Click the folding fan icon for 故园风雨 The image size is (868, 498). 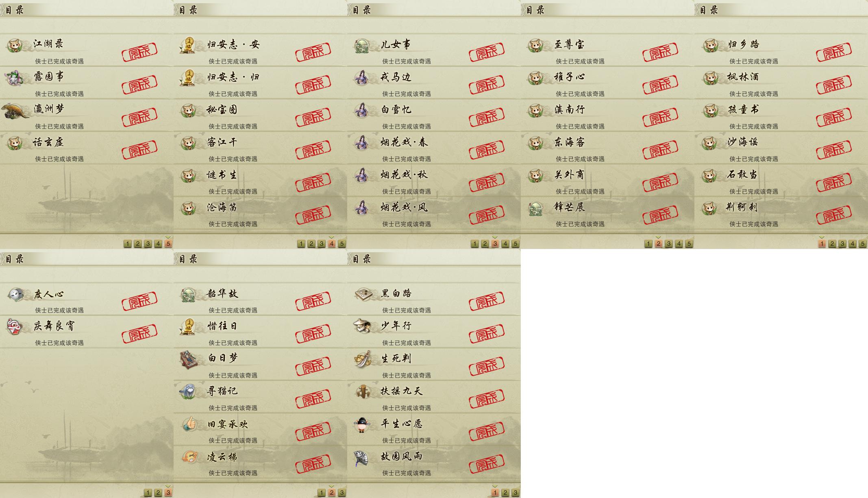click(361, 458)
